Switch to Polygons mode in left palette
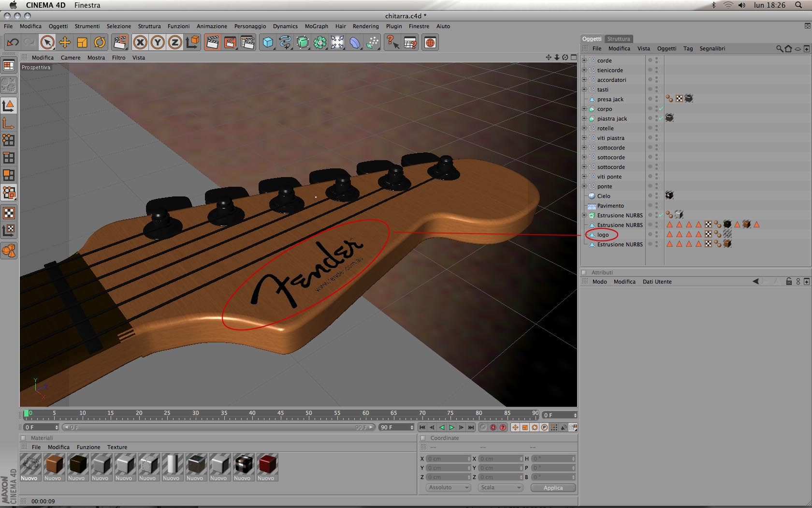Screen dimensions: 812x508 pyautogui.click(x=9, y=175)
